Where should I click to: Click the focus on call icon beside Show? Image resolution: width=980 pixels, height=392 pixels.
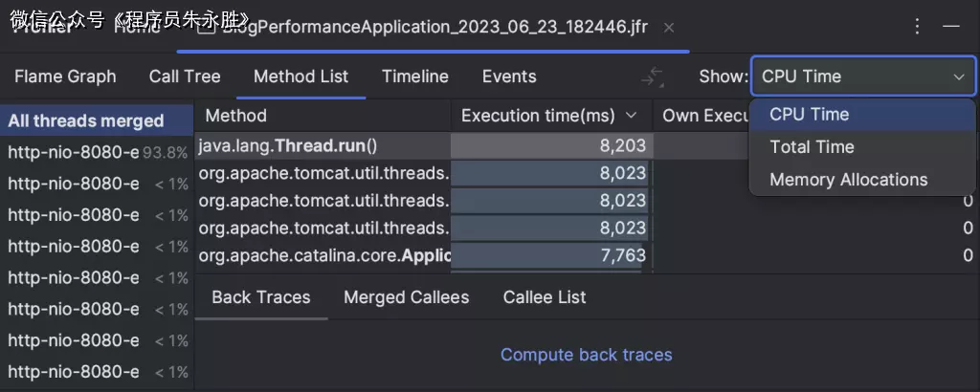coord(652,76)
